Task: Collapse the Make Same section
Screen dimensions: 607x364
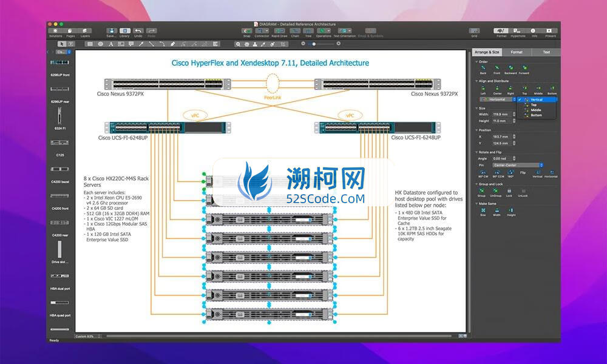Action: pos(476,203)
